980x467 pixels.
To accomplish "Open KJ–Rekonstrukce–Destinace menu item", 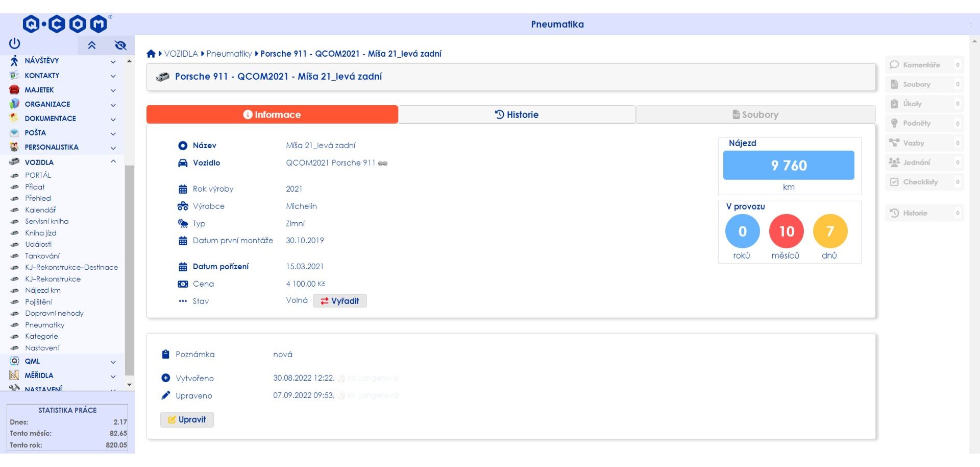I will pyautogui.click(x=71, y=267).
